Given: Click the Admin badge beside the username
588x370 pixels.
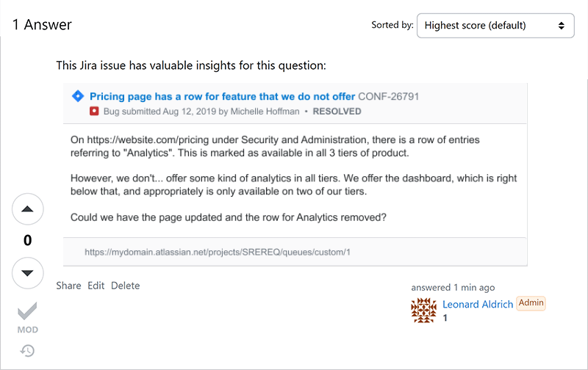Looking at the screenshot, I should point(531,302).
